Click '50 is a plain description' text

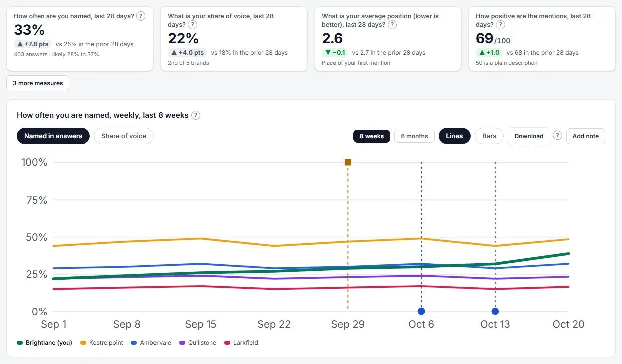(x=507, y=63)
